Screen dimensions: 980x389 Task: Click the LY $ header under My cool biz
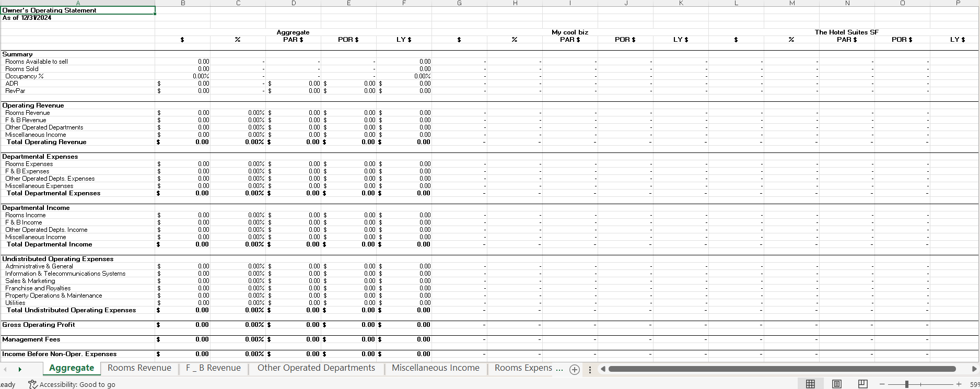(x=681, y=40)
